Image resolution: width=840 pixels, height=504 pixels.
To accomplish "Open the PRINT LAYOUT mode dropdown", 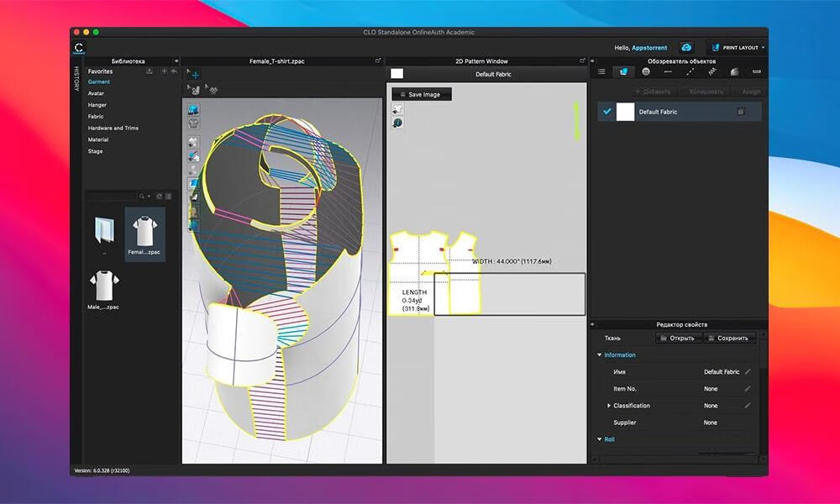I will pyautogui.click(x=738, y=48).
